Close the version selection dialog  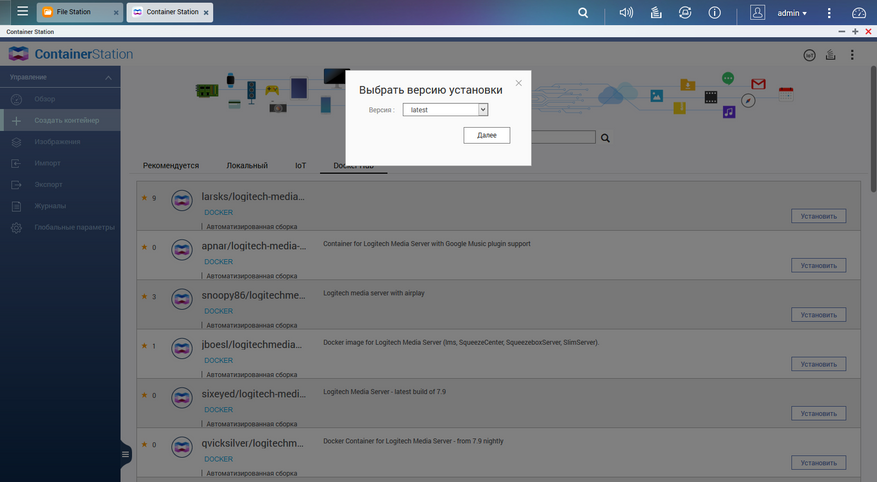tap(518, 83)
